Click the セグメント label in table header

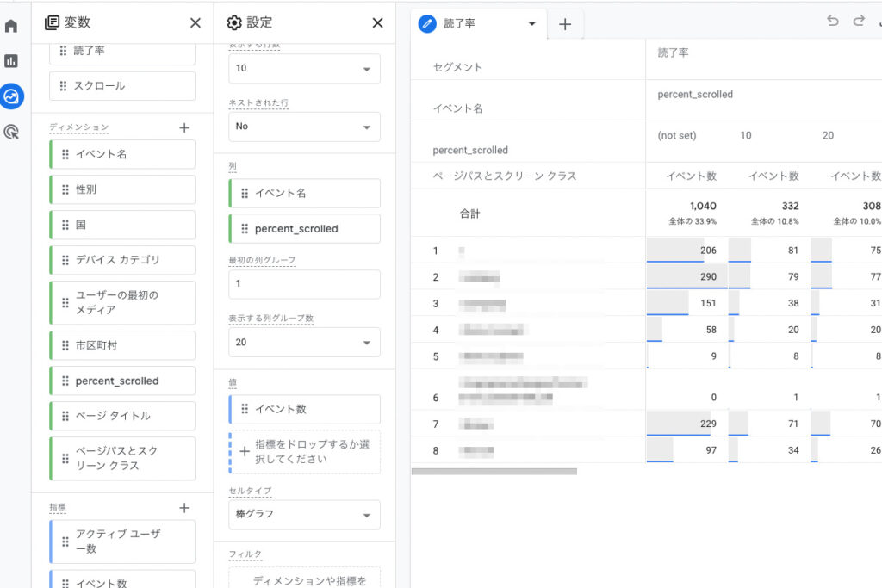457,67
